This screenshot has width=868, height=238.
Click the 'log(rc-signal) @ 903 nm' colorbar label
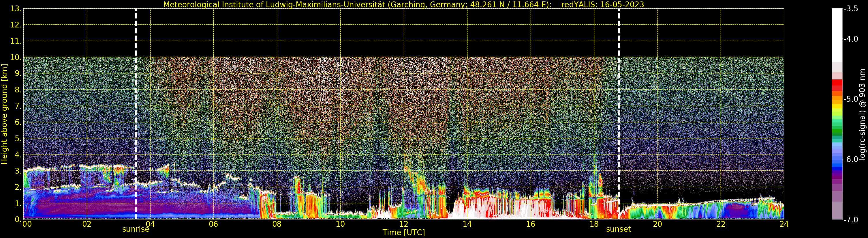(863, 114)
